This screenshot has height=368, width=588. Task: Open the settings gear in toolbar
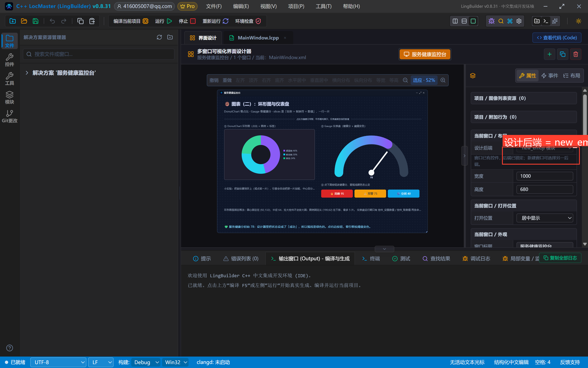click(519, 21)
